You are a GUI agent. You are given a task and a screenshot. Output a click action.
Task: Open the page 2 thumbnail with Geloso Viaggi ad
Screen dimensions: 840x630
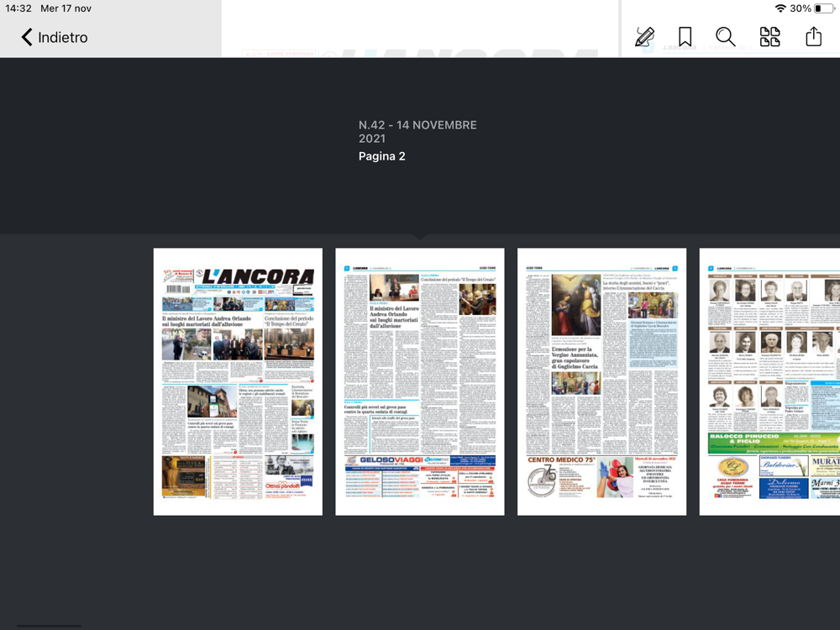[420, 381]
